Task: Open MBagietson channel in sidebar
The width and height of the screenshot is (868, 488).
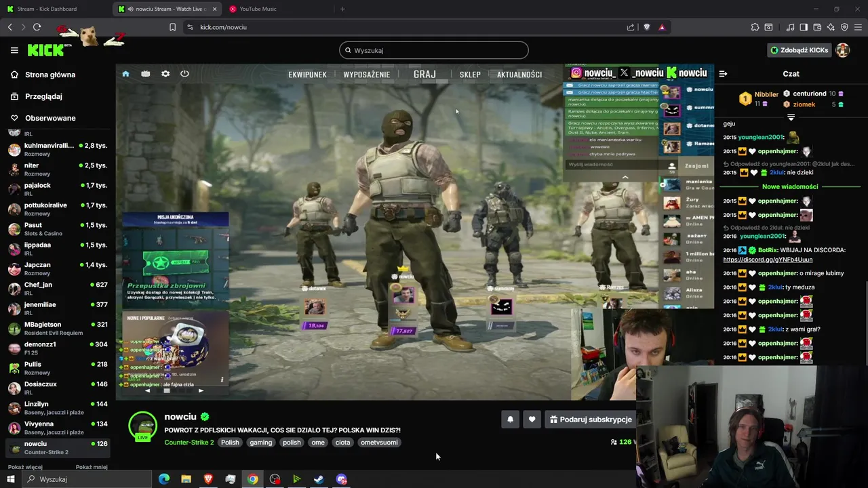Action: [58, 328]
